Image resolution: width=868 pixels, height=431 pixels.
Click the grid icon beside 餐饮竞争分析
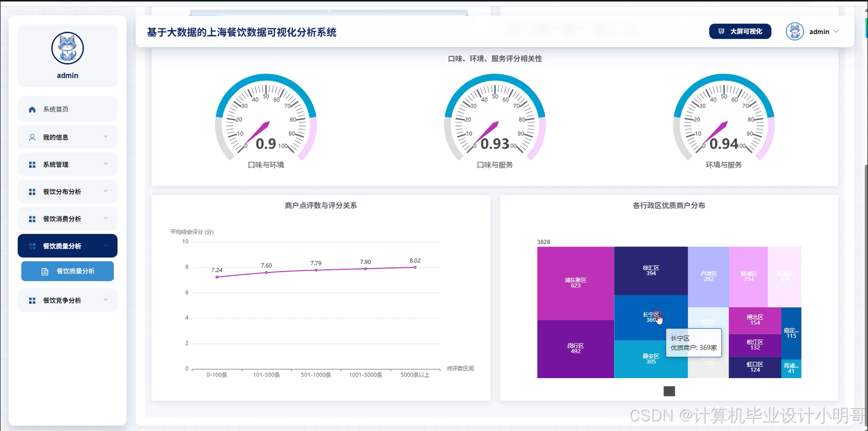pyautogui.click(x=32, y=301)
